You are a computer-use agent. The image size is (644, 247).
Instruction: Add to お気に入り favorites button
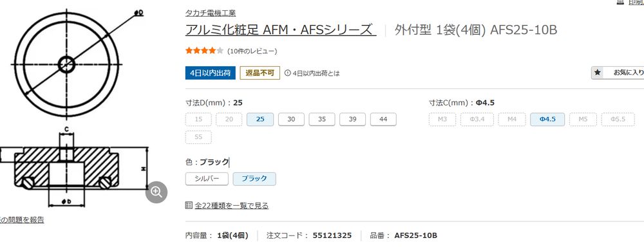[618, 73]
